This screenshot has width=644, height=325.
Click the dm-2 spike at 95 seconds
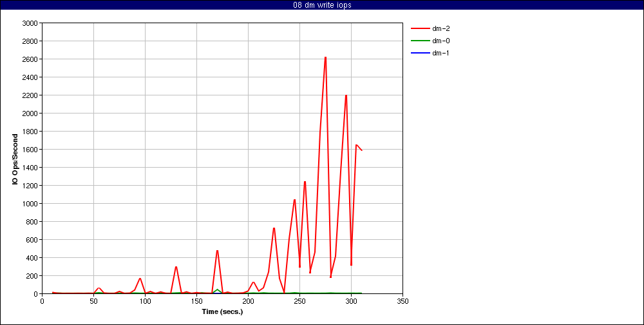point(140,279)
